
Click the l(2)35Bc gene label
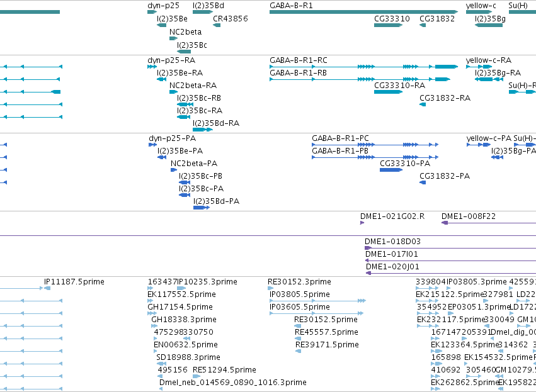pyautogui.click(x=192, y=45)
